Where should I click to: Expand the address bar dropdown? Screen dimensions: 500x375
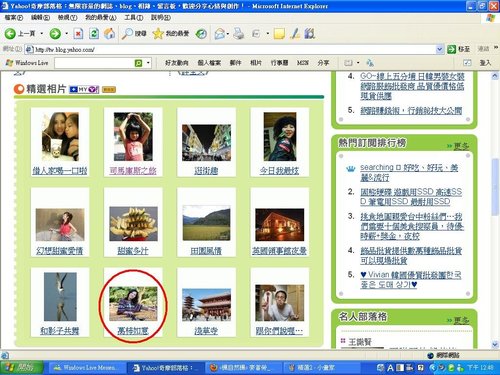coord(440,50)
